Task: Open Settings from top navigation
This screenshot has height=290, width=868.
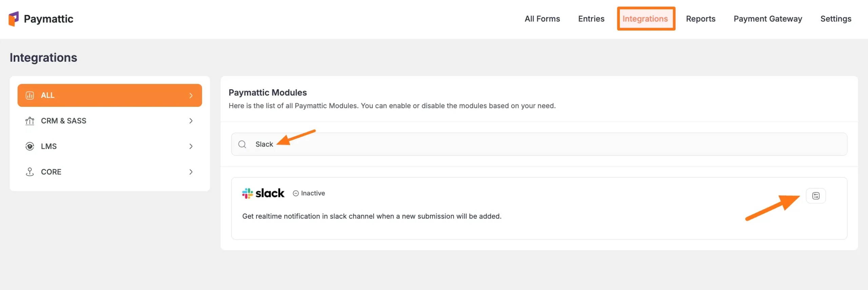Action: (x=835, y=19)
